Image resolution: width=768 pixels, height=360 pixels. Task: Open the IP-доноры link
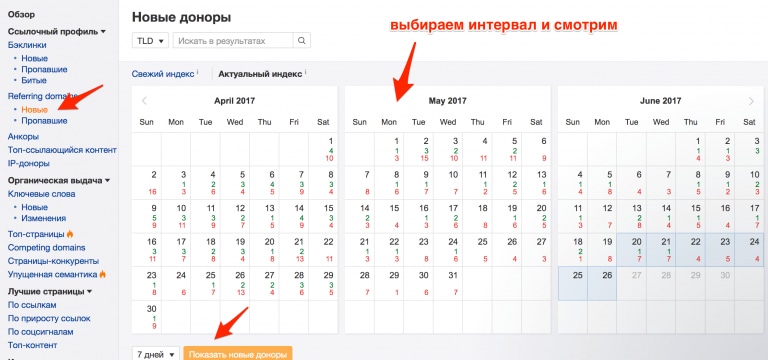[29, 163]
